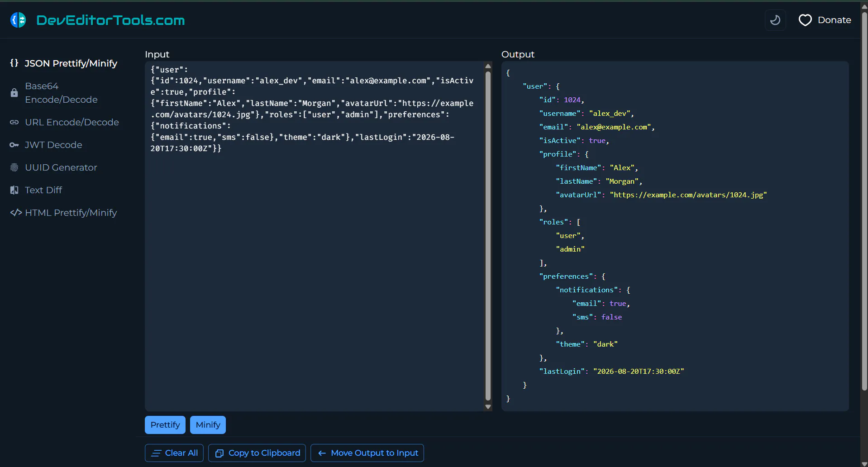The height and width of the screenshot is (467, 868).
Task: Click the page vertical scrollbar thumb
Action: (864, 201)
